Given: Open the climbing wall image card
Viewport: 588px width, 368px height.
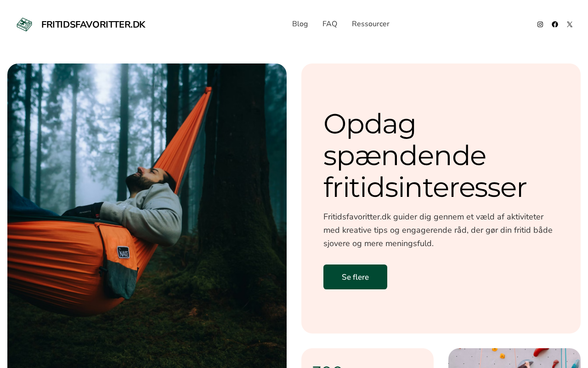Looking at the screenshot, I should (514, 358).
